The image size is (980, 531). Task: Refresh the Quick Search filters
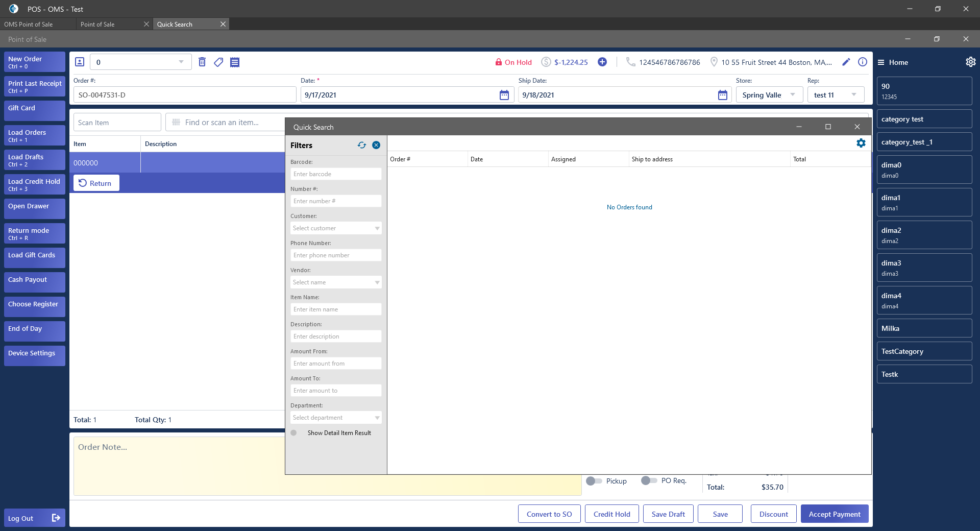coord(362,146)
